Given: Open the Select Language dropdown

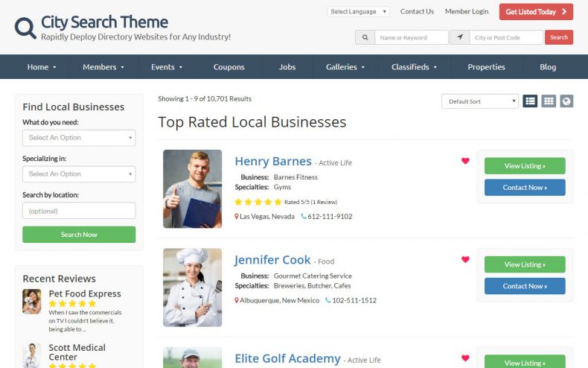Looking at the screenshot, I should [x=358, y=12].
